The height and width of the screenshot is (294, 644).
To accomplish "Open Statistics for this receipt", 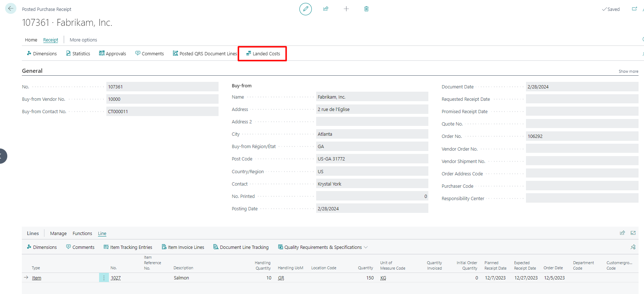I will coord(78,53).
